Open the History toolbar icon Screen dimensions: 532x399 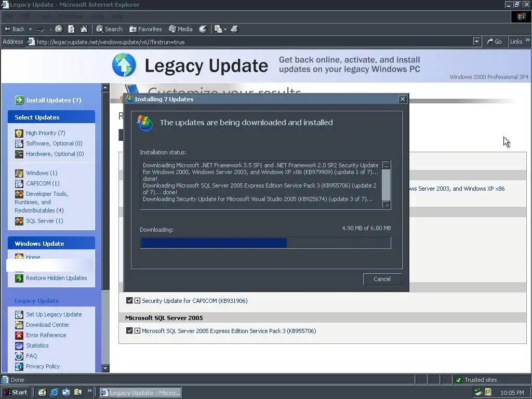203,29
